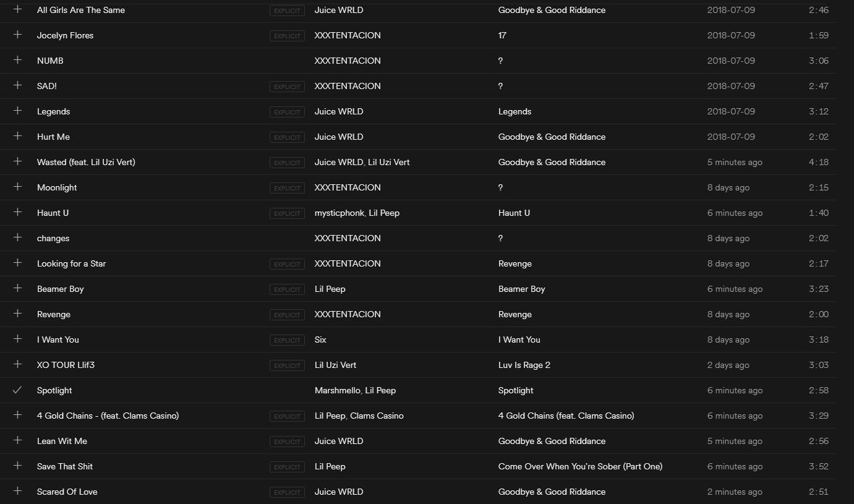Open Legends album link
Image resolution: width=854 pixels, height=504 pixels.
[x=515, y=111]
